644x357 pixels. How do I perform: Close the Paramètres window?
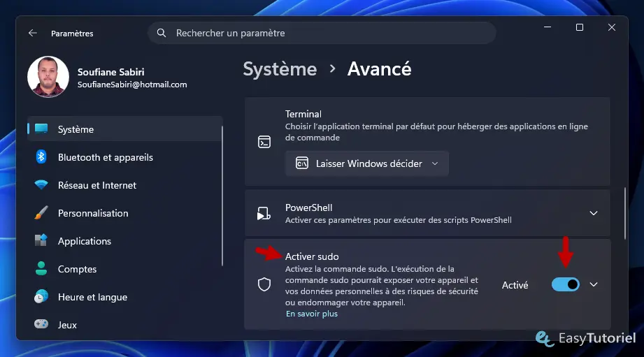(612, 27)
